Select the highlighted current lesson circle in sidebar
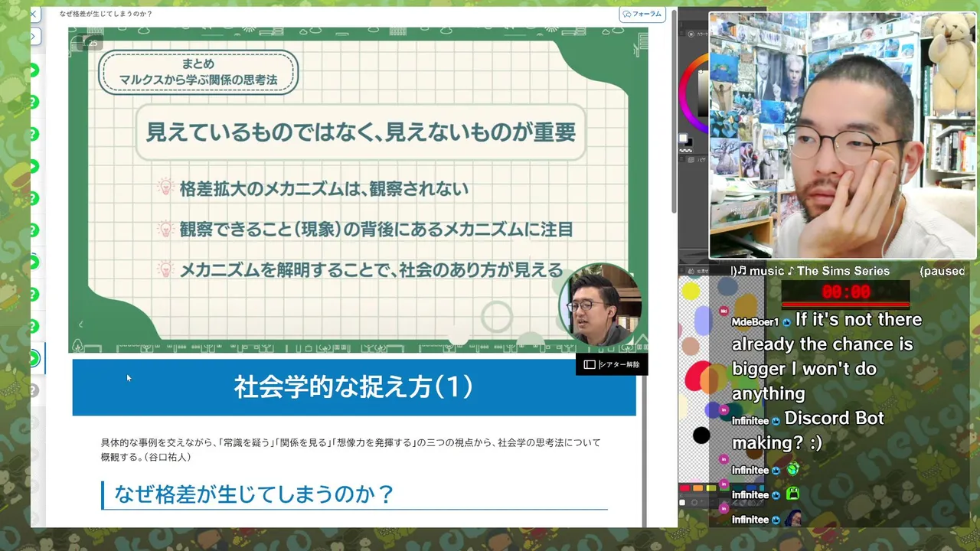 pyautogui.click(x=34, y=358)
